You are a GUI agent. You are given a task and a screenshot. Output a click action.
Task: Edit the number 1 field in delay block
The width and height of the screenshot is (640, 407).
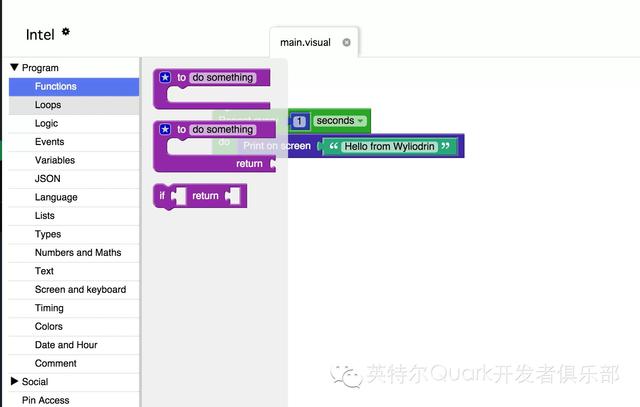[x=300, y=121]
